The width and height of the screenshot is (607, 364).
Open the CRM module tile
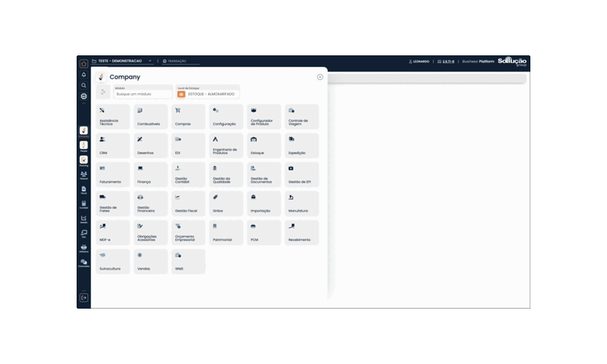click(x=112, y=146)
